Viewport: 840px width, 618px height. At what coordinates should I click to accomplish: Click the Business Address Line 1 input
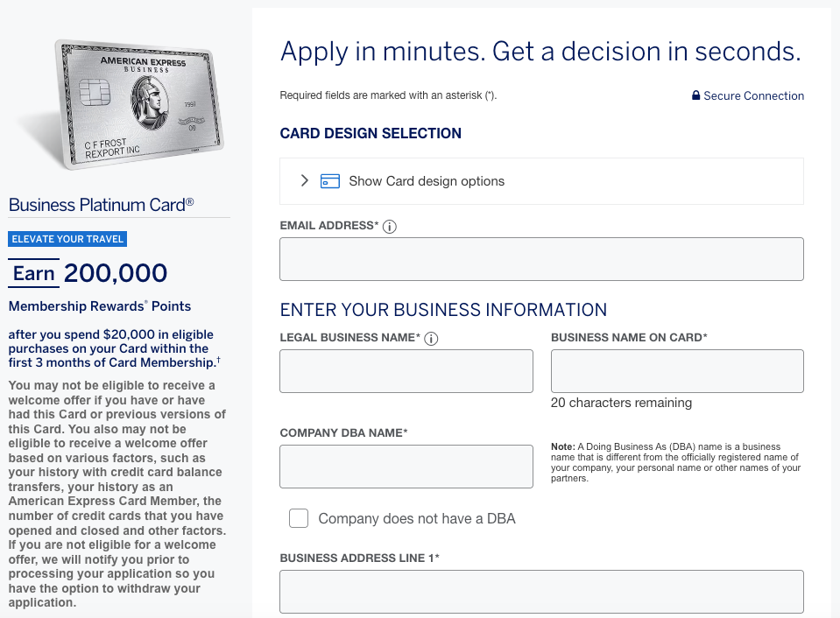point(540,592)
